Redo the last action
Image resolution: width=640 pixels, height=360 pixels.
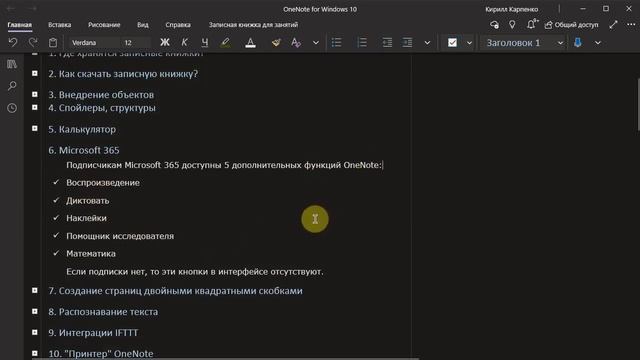point(33,42)
